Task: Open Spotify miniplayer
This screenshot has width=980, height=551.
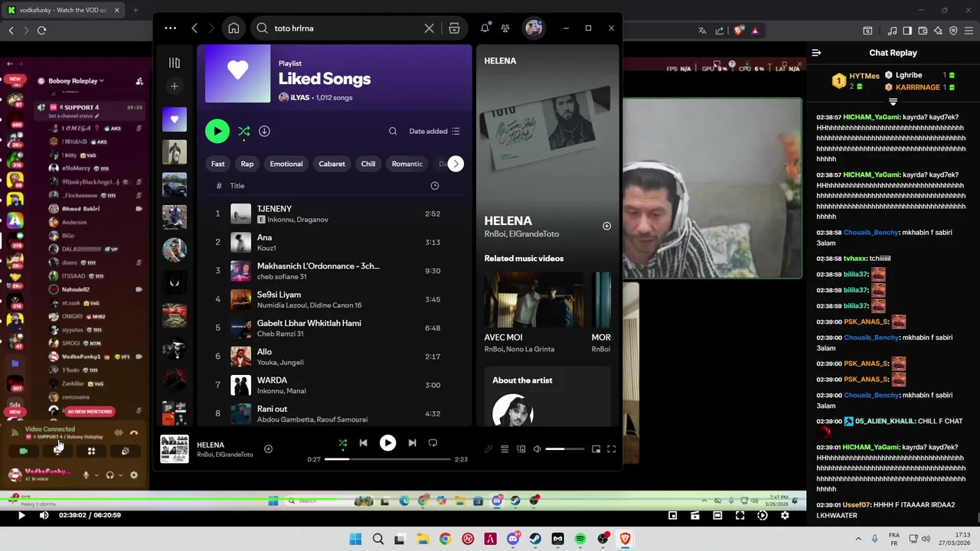Action: click(x=596, y=449)
